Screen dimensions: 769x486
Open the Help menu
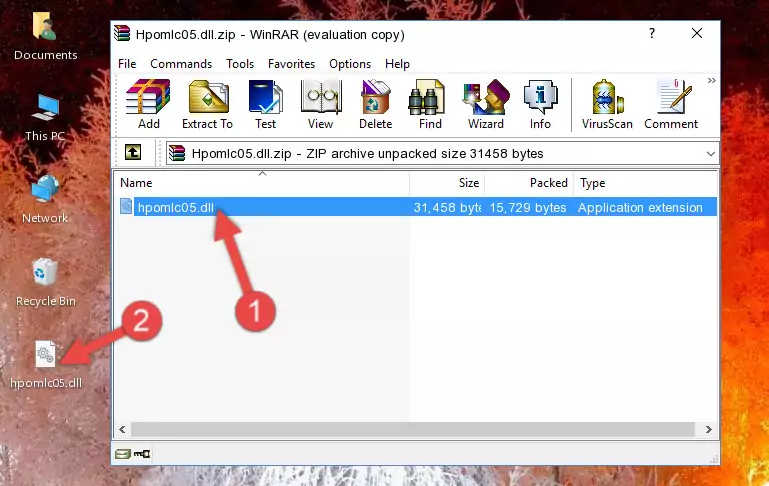tap(397, 64)
